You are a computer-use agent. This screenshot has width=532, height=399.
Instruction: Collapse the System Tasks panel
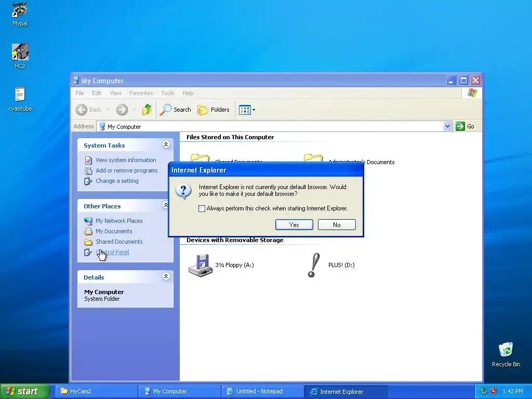(166, 144)
